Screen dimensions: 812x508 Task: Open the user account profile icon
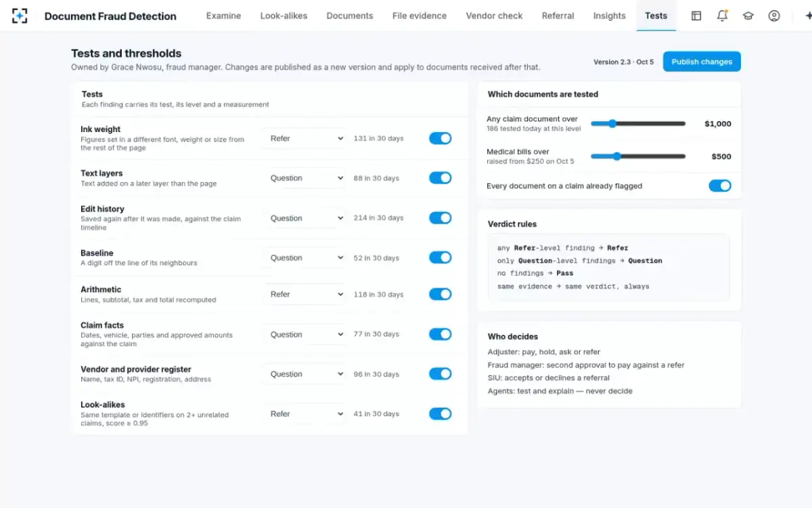[774, 16]
